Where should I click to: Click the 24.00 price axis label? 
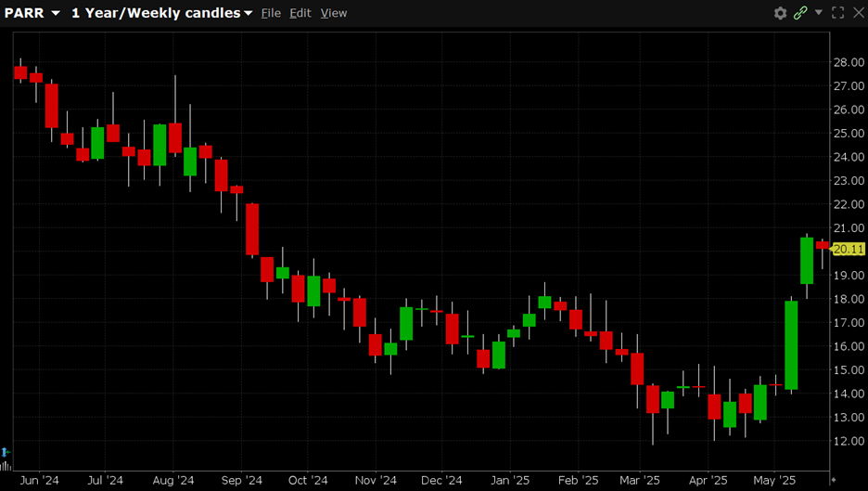click(x=849, y=157)
